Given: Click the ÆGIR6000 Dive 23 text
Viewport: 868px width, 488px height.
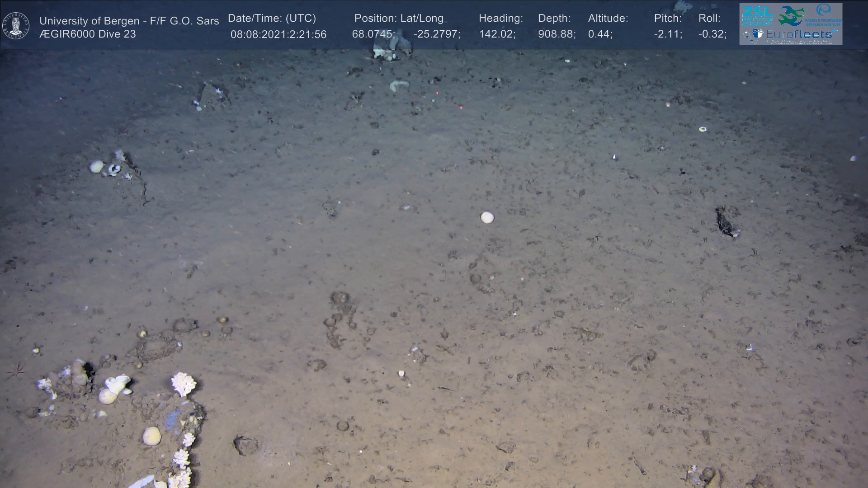Looking at the screenshot, I should [88, 34].
